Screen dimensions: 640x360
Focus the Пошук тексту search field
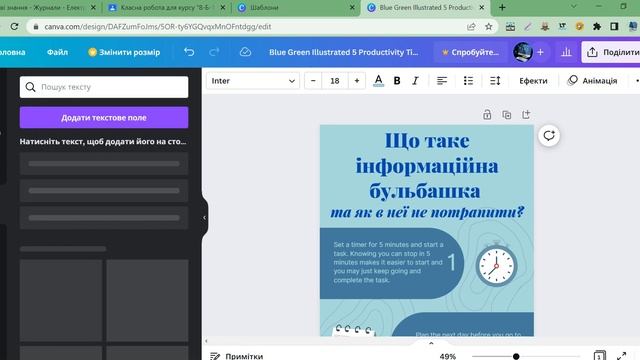point(104,87)
